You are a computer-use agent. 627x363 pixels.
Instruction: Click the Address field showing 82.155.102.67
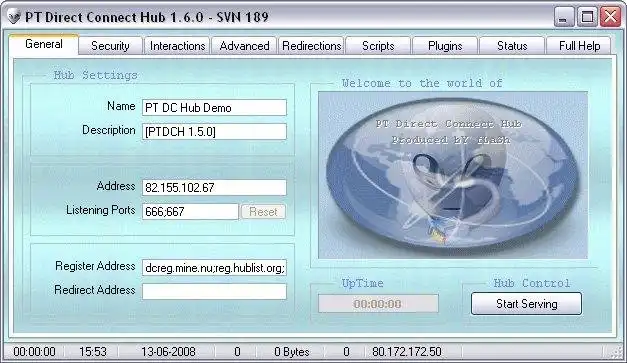click(x=214, y=187)
